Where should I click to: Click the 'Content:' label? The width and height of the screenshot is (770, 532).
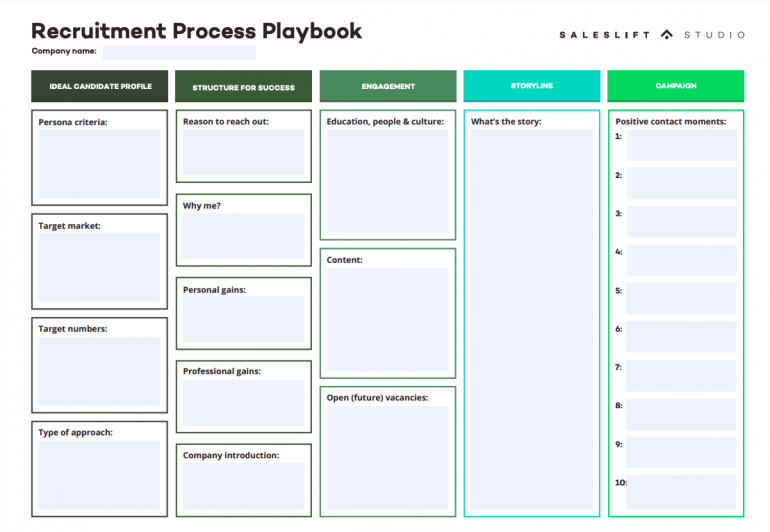pos(344,260)
